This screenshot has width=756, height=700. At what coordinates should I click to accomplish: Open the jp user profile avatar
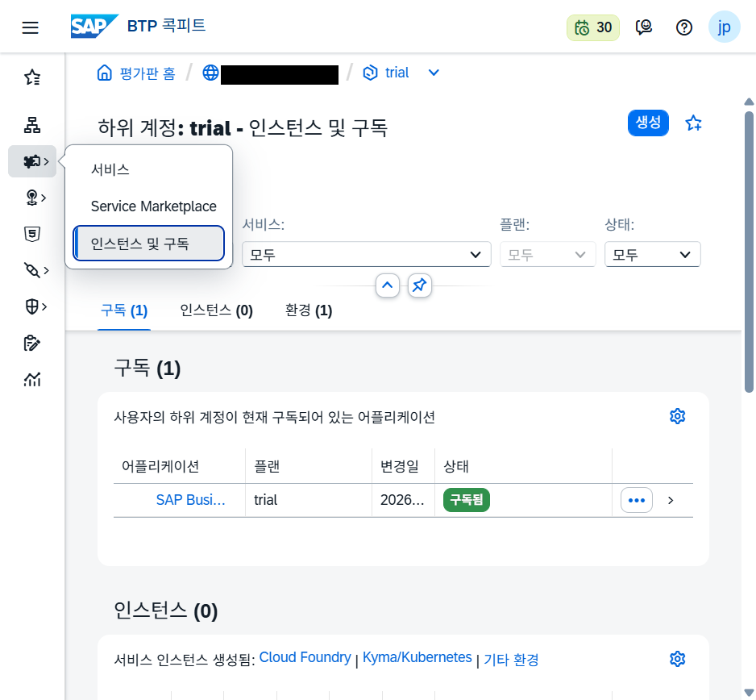pos(724,27)
